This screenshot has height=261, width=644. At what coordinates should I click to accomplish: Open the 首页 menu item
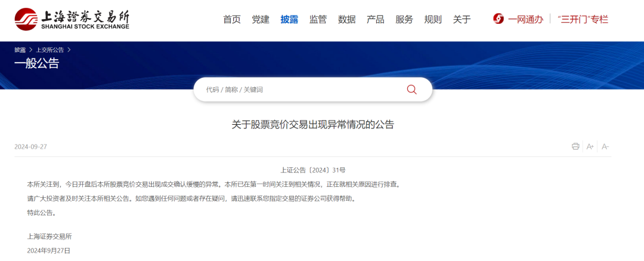pos(232,19)
